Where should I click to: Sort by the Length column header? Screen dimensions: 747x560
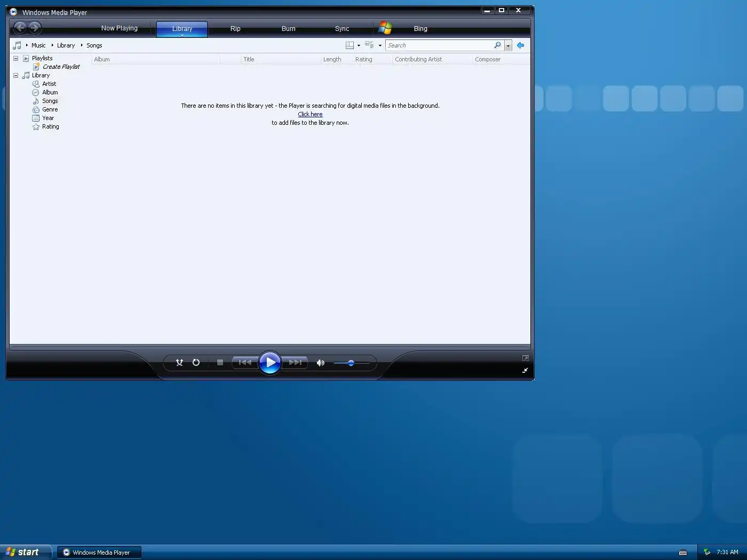[x=336, y=59]
